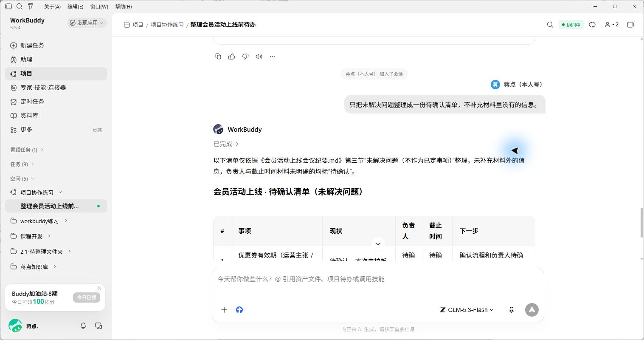Copy the previous response
644x340 pixels.
(218, 57)
